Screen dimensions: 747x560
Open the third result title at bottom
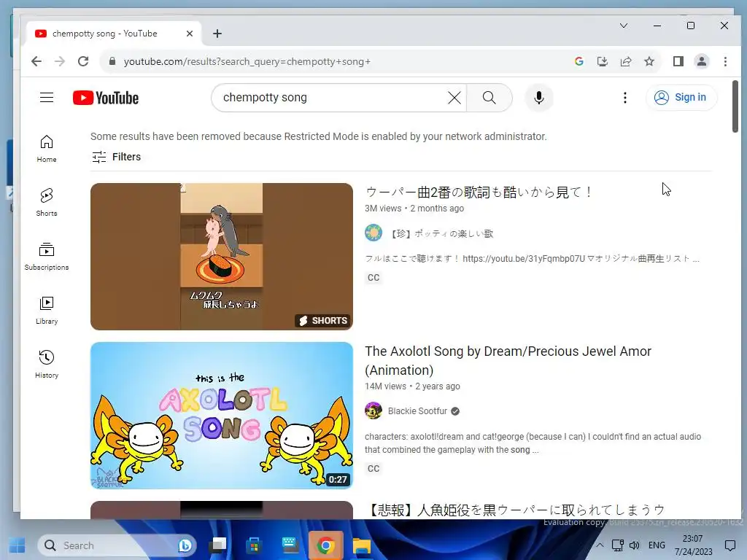(517, 510)
